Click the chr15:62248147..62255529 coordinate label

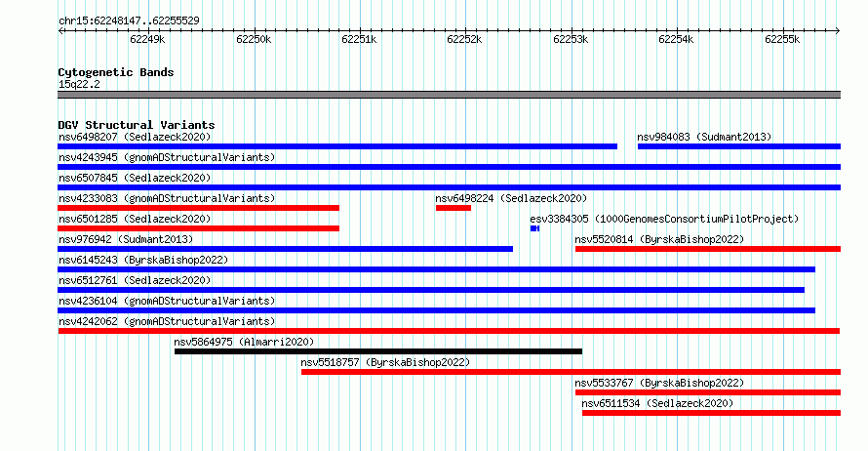pos(129,21)
